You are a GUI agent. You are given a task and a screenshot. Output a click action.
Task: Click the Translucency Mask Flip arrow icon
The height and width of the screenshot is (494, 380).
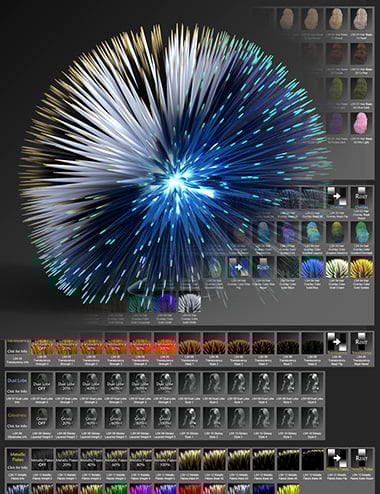pyautogui.click(x=337, y=343)
